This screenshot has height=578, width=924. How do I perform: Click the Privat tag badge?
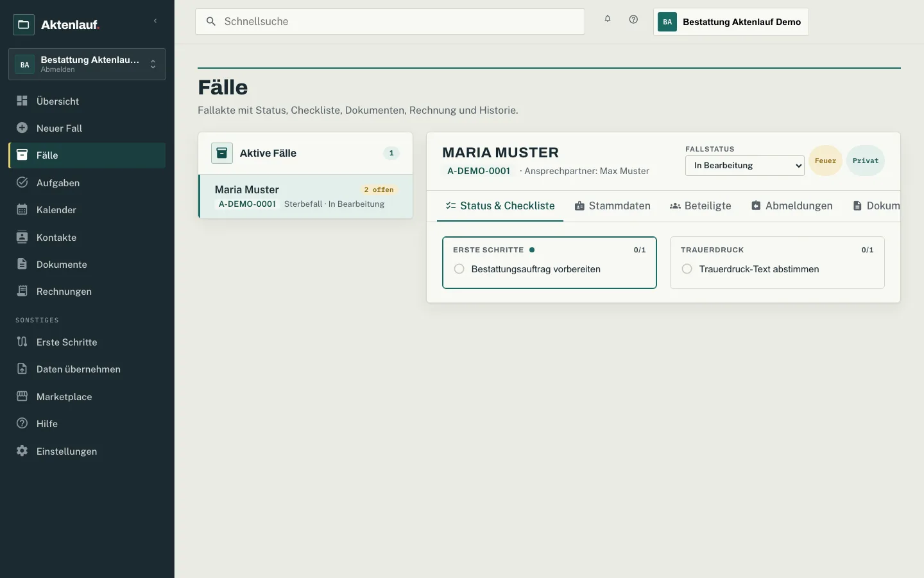(866, 161)
